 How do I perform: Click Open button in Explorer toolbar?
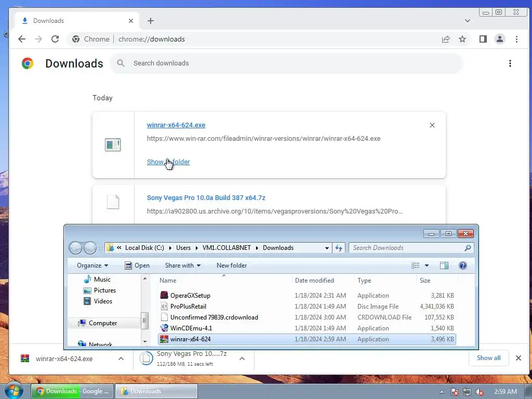click(x=137, y=265)
